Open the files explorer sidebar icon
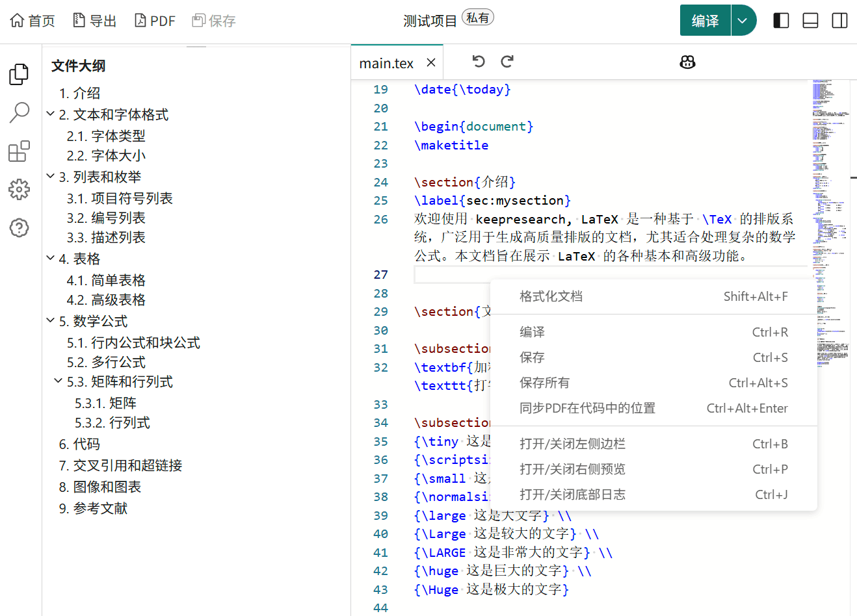The height and width of the screenshot is (616, 857). tap(20, 74)
